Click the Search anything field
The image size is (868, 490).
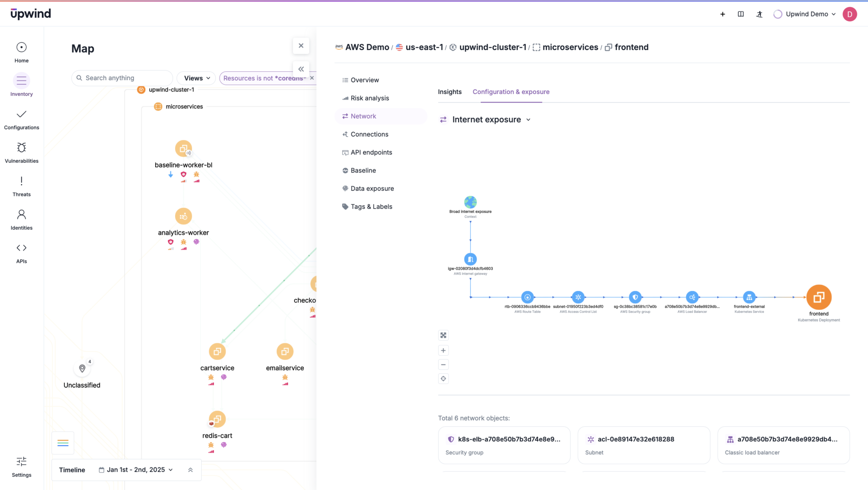point(122,78)
